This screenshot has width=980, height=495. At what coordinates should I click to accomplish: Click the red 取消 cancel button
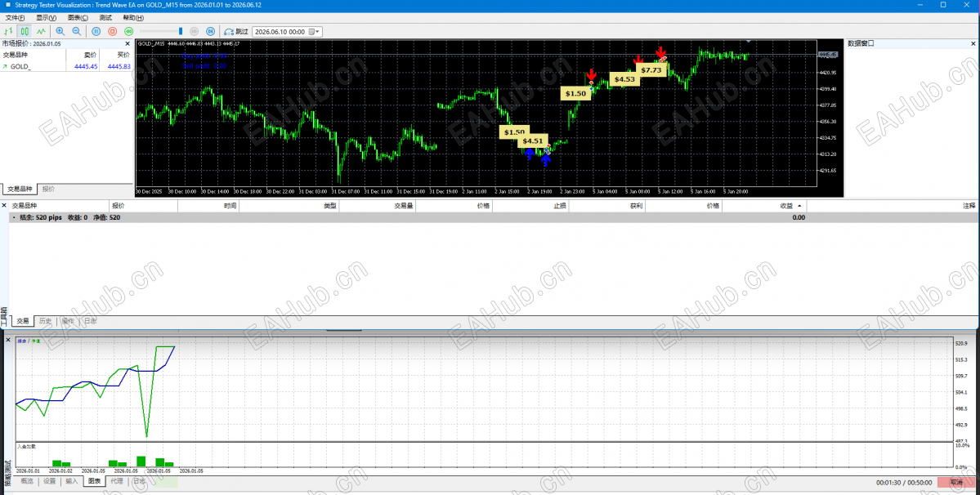pos(955,483)
